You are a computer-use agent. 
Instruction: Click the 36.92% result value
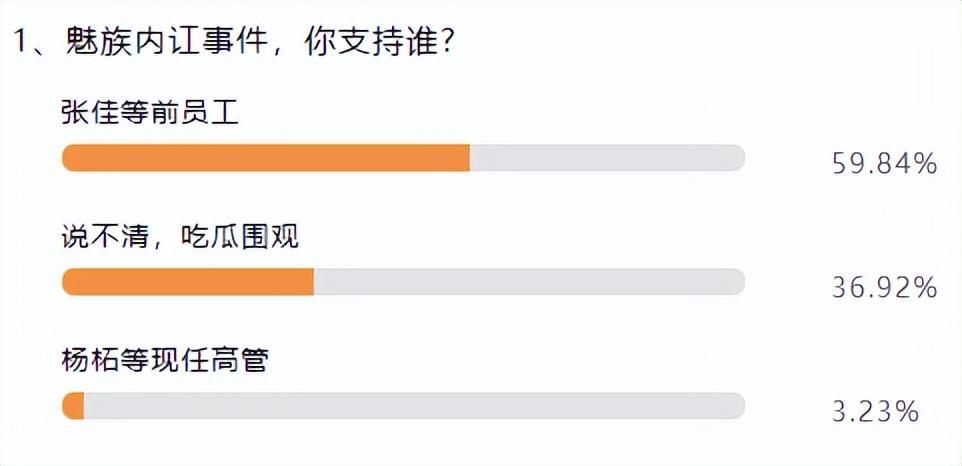[885, 288]
